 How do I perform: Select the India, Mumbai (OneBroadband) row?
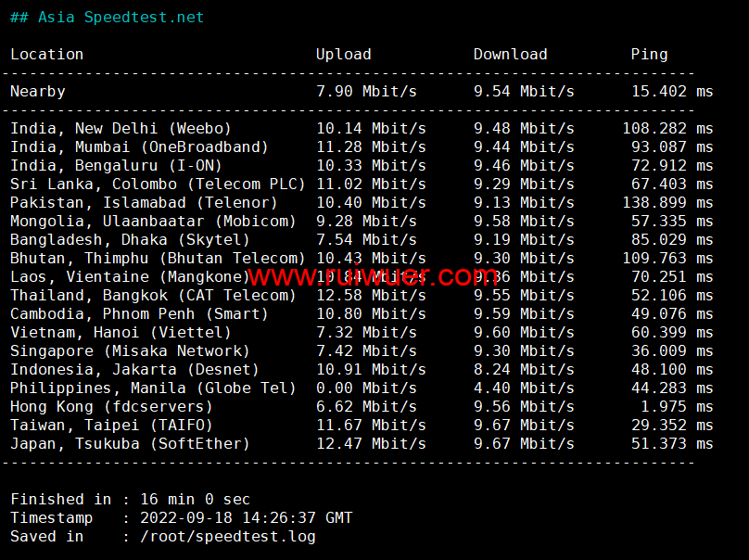tap(139, 147)
